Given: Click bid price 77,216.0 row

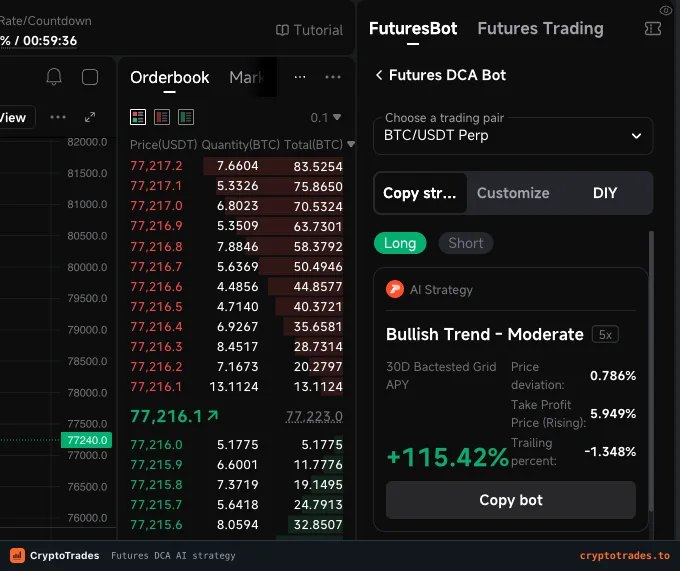Looking at the screenshot, I should point(236,444).
